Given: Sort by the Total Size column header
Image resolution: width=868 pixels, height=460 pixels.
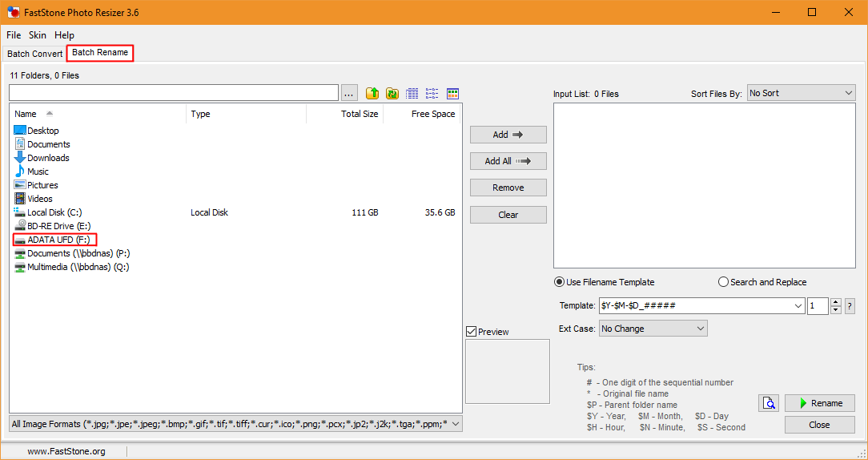Looking at the screenshot, I should 344,114.
